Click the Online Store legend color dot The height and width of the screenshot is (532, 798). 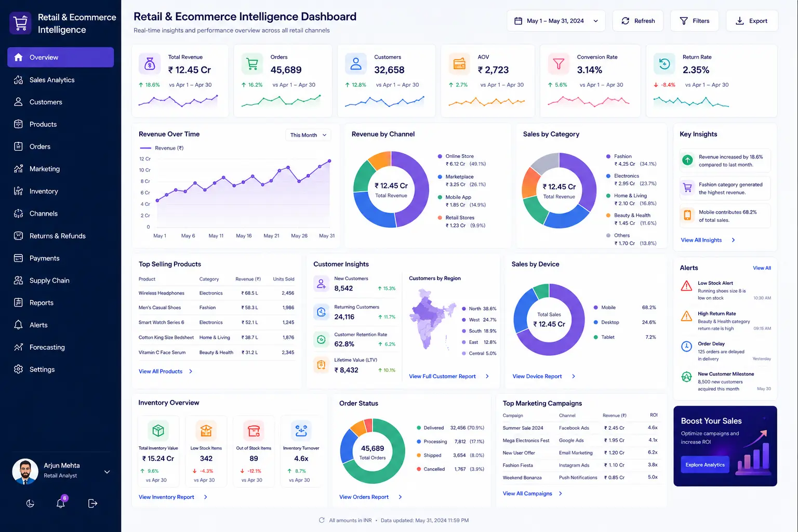tap(440, 156)
